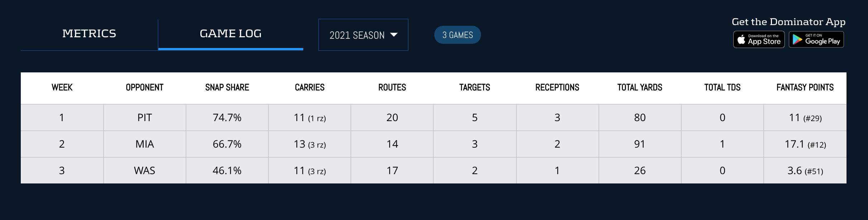Click the 3 Games badge
Image resolution: width=868 pixels, height=220 pixels.
[457, 35]
